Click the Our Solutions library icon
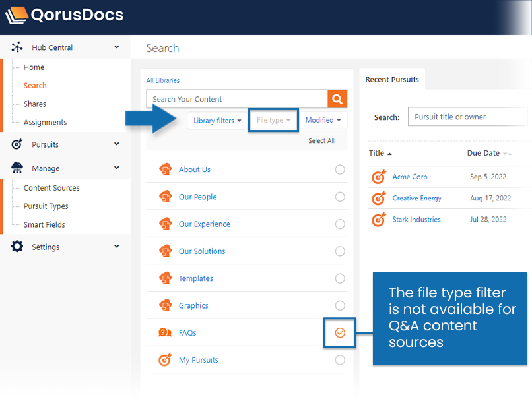The height and width of the screenshot is (399, 532). pyautogui.click(x=165, y=251)
